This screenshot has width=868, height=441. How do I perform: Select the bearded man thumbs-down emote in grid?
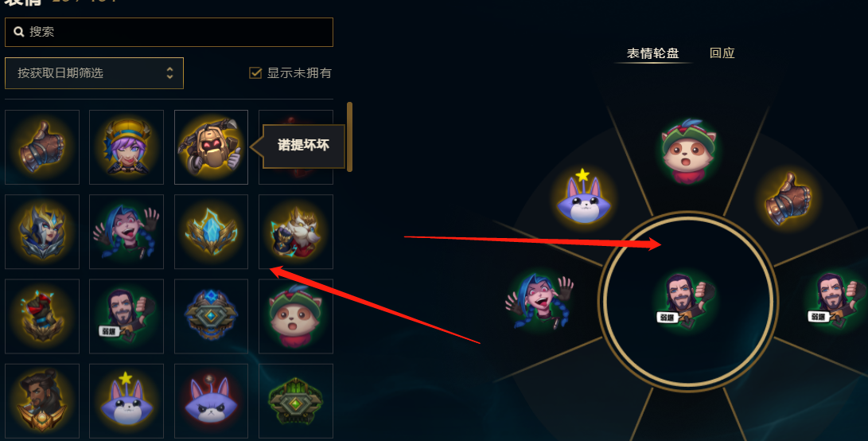pos(127,316)
